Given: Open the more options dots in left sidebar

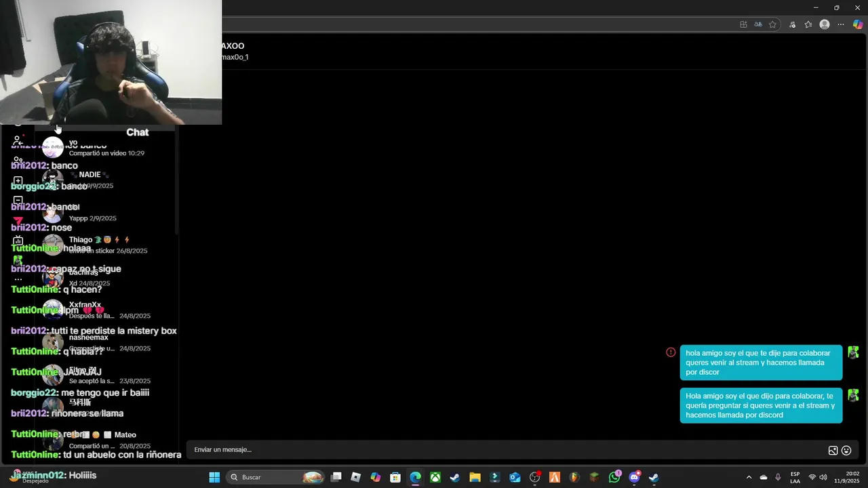Looking at the screenshot, I should point(18,279).
